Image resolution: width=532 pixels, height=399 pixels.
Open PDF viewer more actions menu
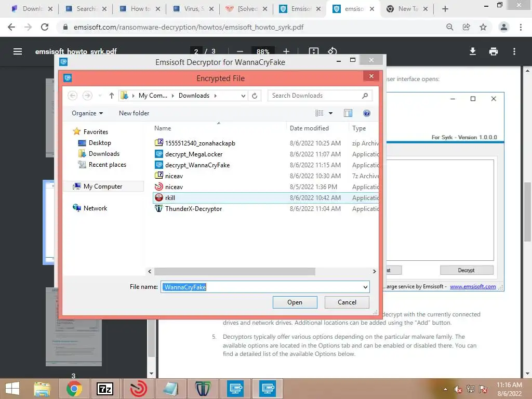coord(514,51)
